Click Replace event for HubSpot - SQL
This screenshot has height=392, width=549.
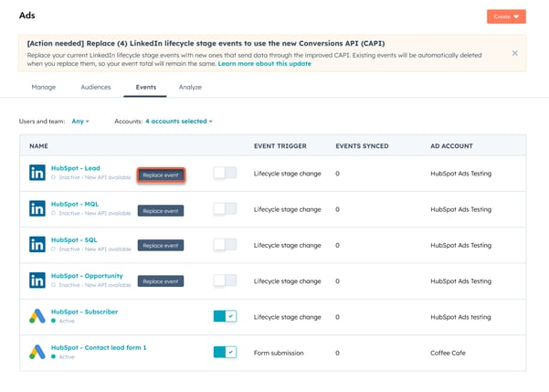pyautogui.click(x=161, y=246)
